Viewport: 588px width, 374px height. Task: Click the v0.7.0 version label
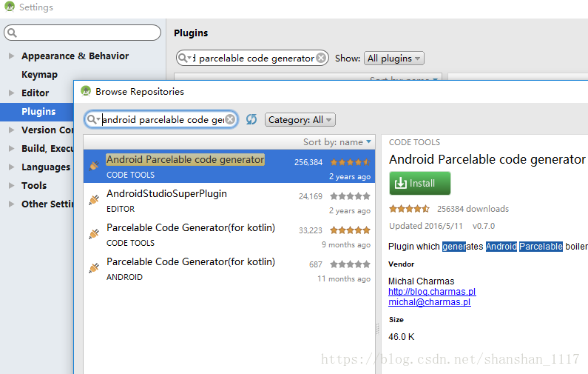pos(484,226)
